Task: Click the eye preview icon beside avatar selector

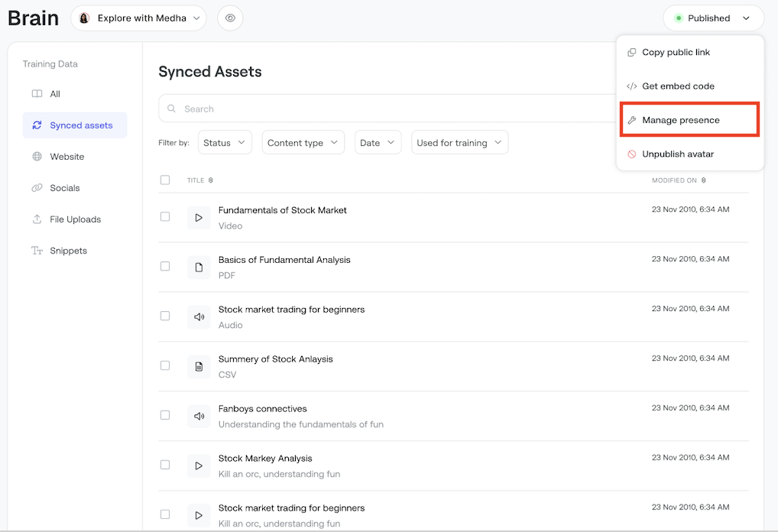Action: tap(230, 18)
